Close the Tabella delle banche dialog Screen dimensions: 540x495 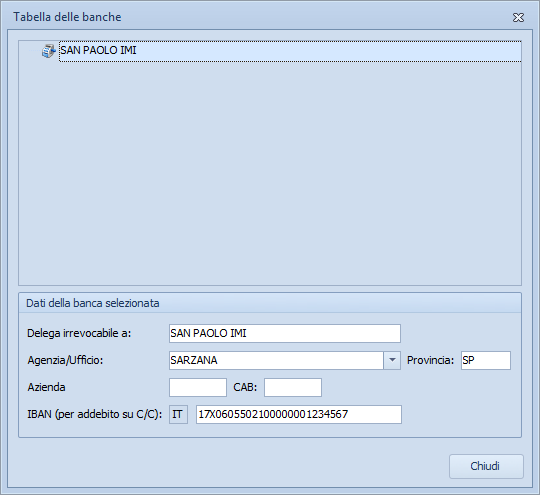tap(518, 18)
